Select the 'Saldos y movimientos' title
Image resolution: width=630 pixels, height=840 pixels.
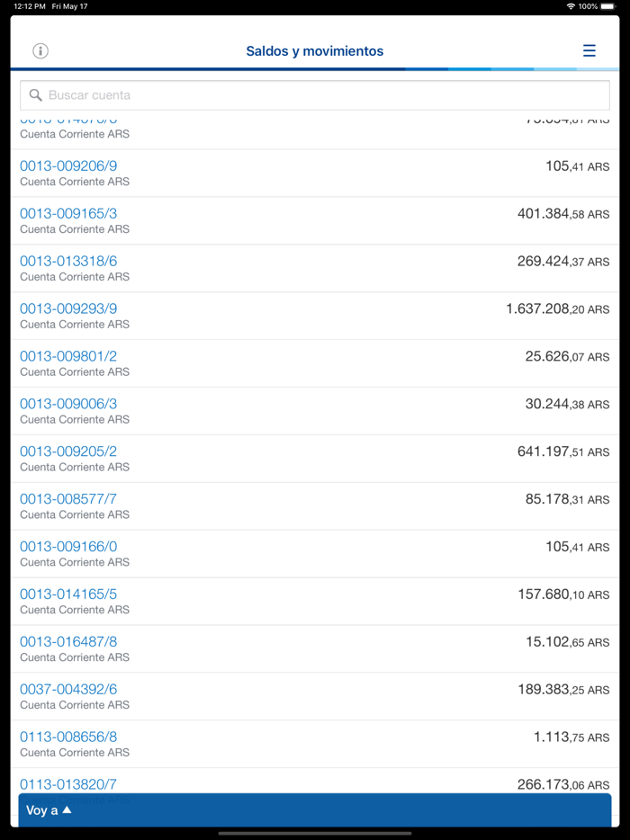click(x=314, y=51)
